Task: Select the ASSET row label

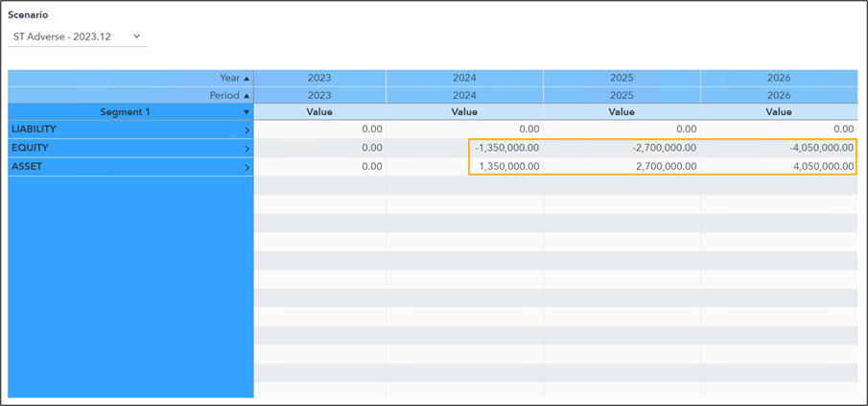Action: [x=27, y=166]
